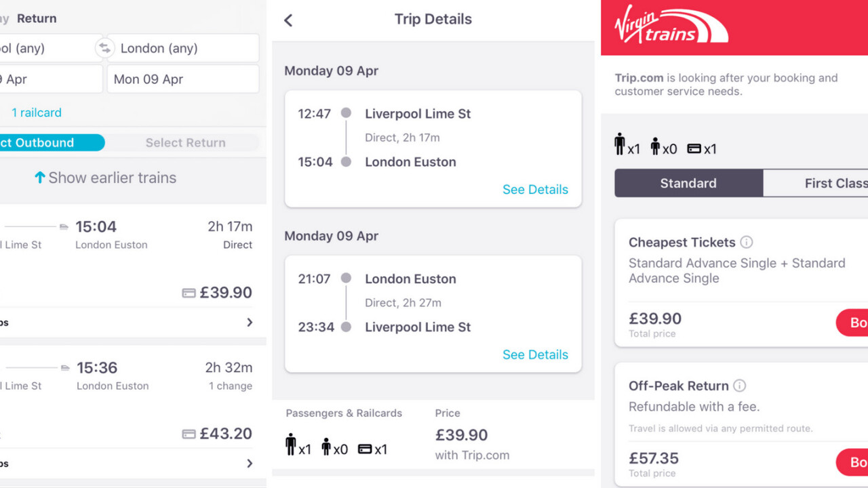Open the 1 railcard link
Viewport: 868px width, 488px height.
[37, 113]
